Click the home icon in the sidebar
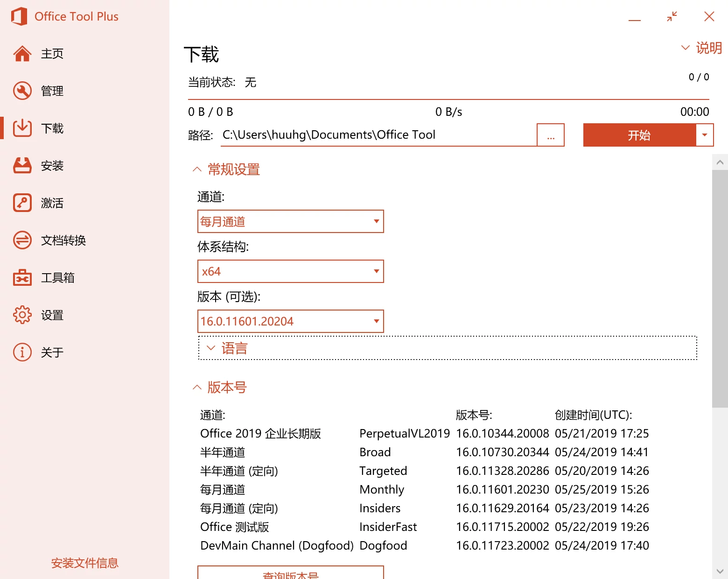This screenshot has width=728, height=579. click(22, 54)
